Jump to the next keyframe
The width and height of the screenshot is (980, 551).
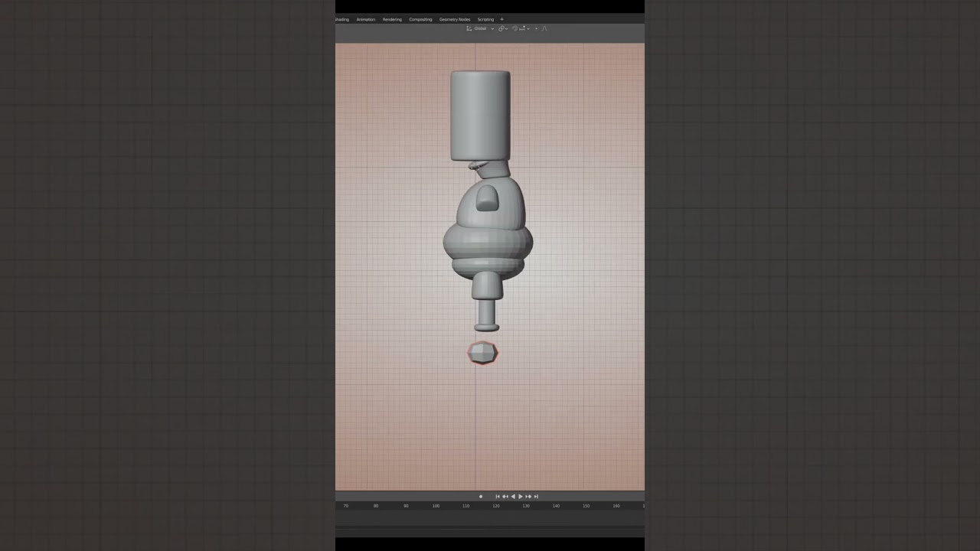pyautogui.click(x=528, y=497)
